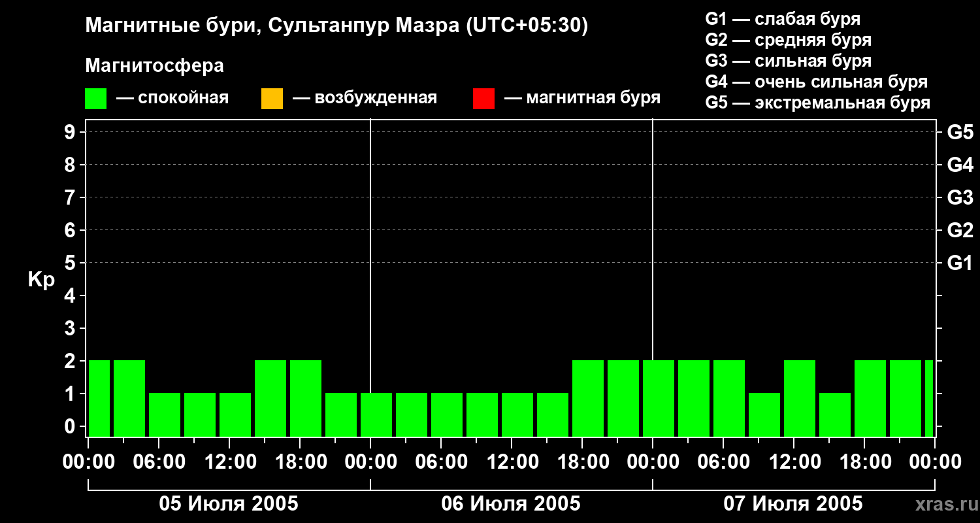This screenshot has height=523, width=980.
Task: Click the 18:00 tick label for 07 Июля
Action: (864, 462)
